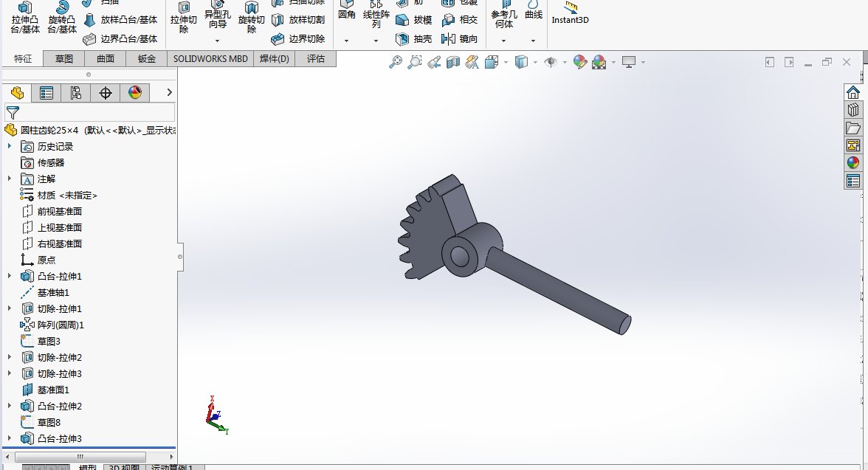Image resolution: width=868 pixels, height=470 pixels.
Task: Open the 异型孔向导 dropdown arrow
Action: point(218,41)
